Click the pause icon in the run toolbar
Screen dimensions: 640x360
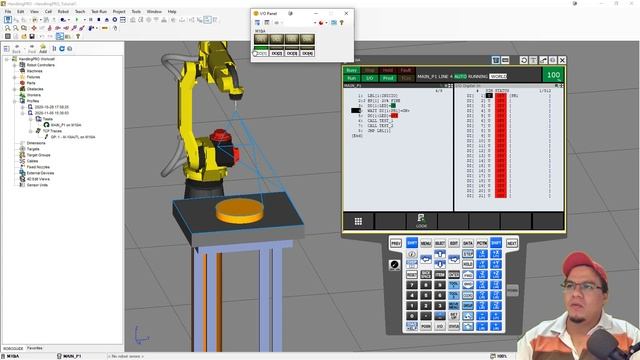91,20
